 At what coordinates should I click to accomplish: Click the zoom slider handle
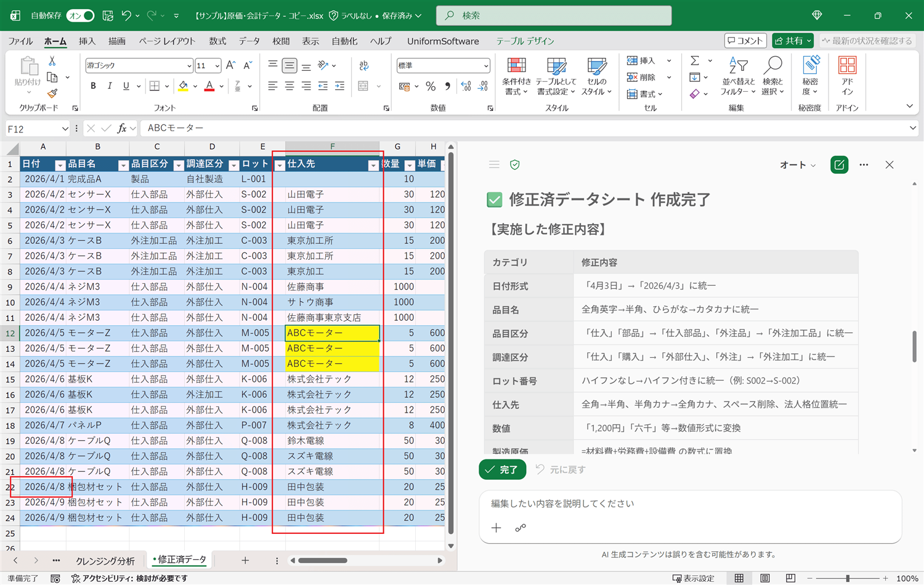tap(848, 578)
